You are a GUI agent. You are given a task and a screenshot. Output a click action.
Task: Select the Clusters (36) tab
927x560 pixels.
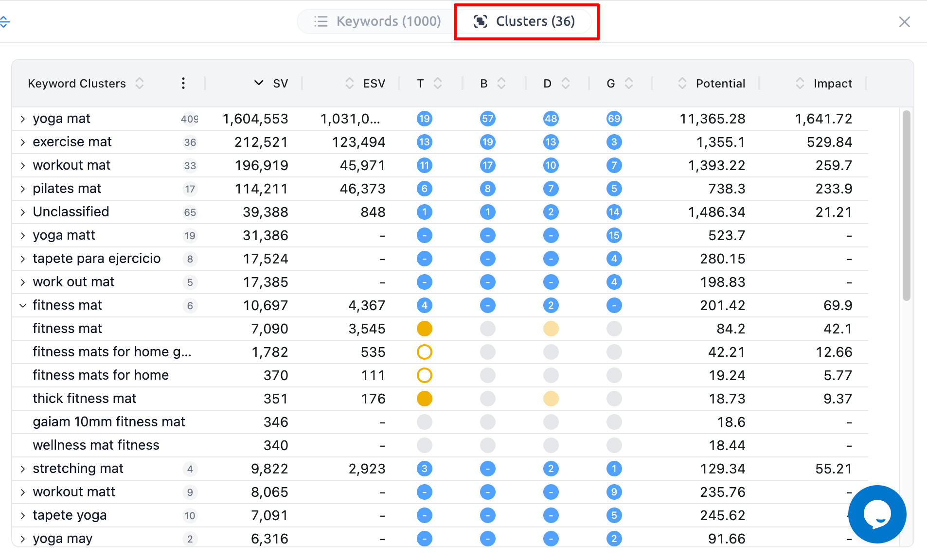click(535, 21)
